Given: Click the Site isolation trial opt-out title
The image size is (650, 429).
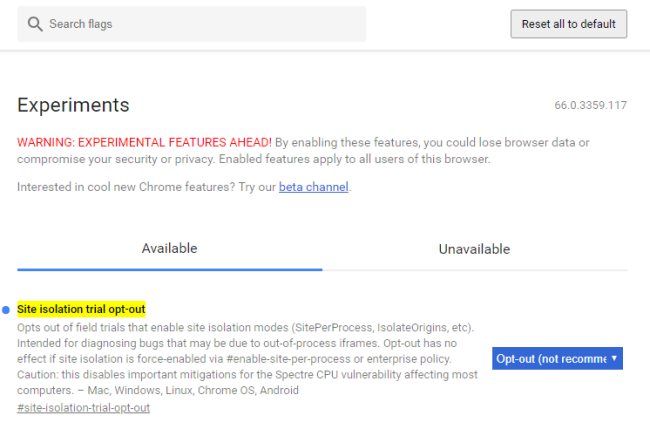Looking at the screenshot, I should [81, 309].
